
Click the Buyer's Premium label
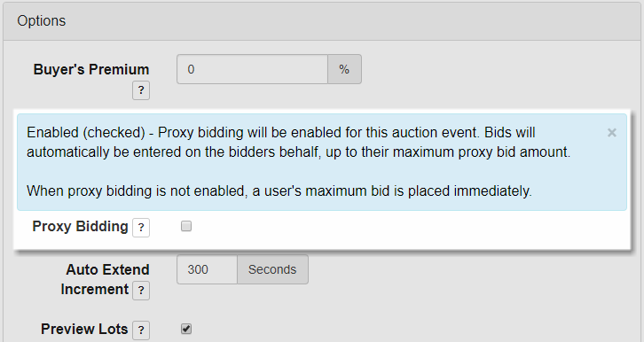(x=91, y=69)
